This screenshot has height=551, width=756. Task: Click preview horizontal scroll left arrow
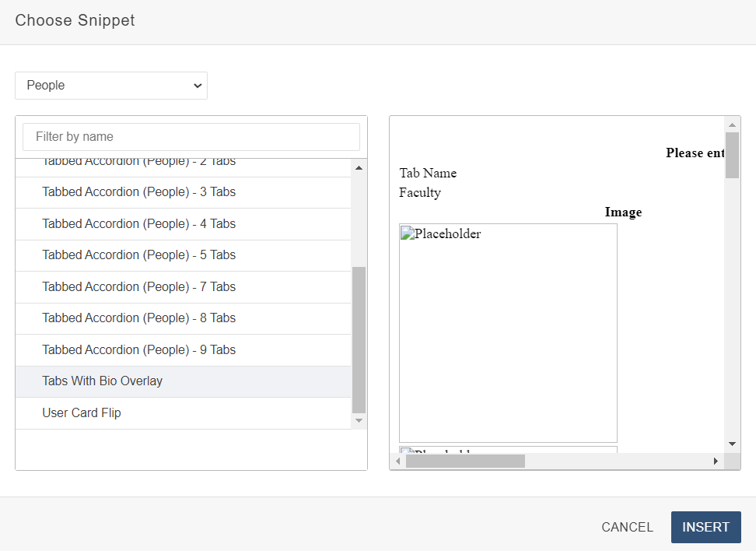point(398,462)
